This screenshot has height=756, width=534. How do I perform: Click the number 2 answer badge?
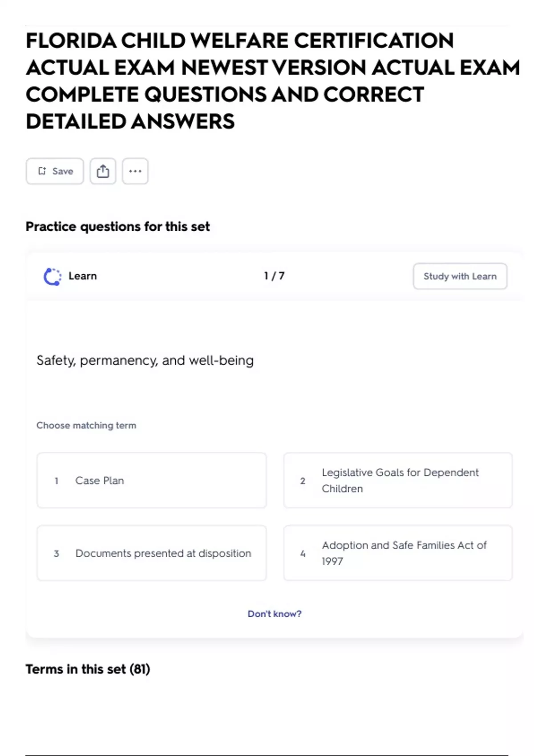pos(303,481)
